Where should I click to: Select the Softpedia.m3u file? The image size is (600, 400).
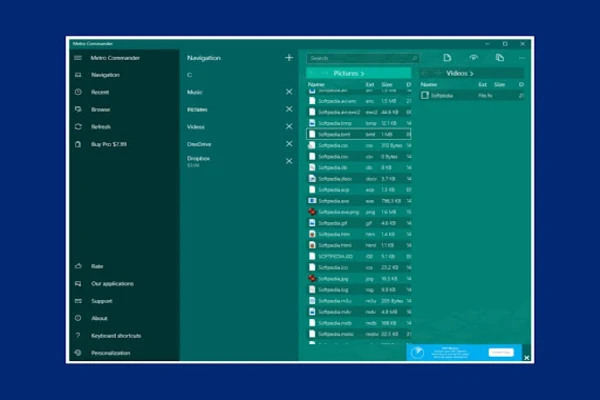tap(359, 301)
